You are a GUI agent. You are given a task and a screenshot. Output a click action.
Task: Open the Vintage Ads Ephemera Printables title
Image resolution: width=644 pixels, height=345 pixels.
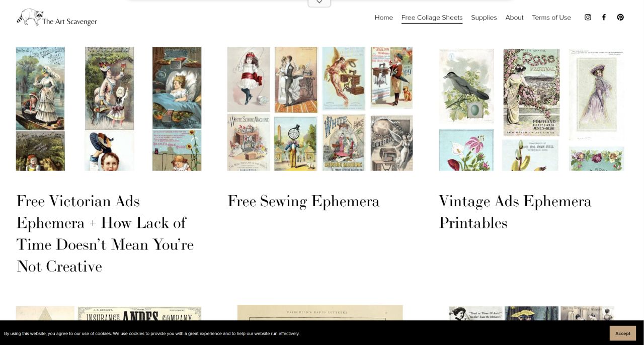point(515,212)
